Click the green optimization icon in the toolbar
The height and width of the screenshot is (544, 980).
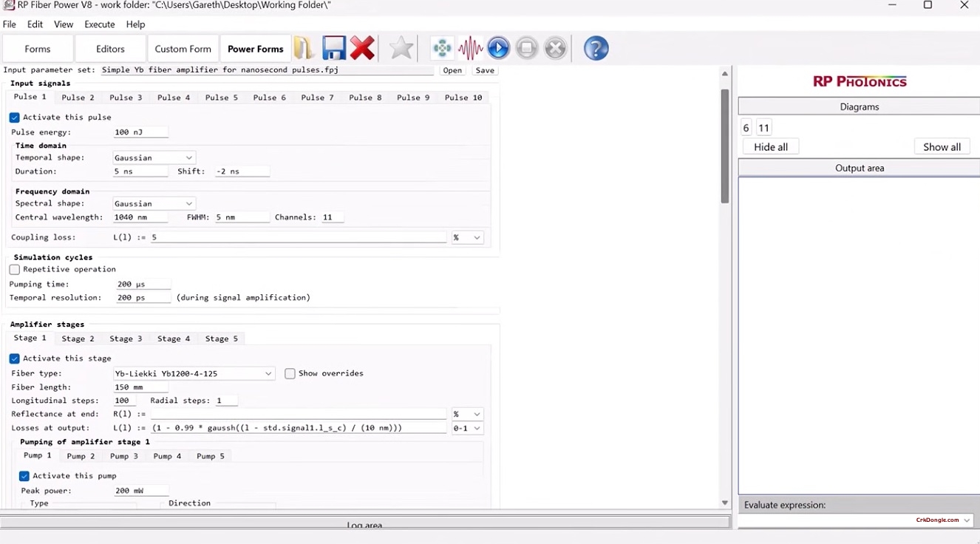[x=442, y=47]
